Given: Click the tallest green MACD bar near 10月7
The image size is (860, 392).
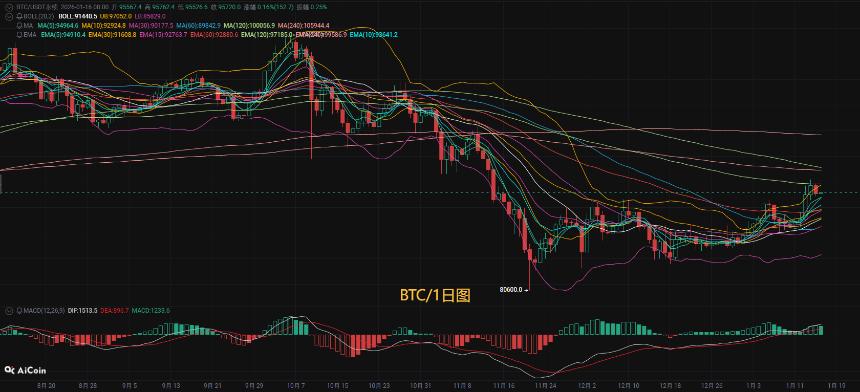Looking at the screenshot, I should (296, 326).
